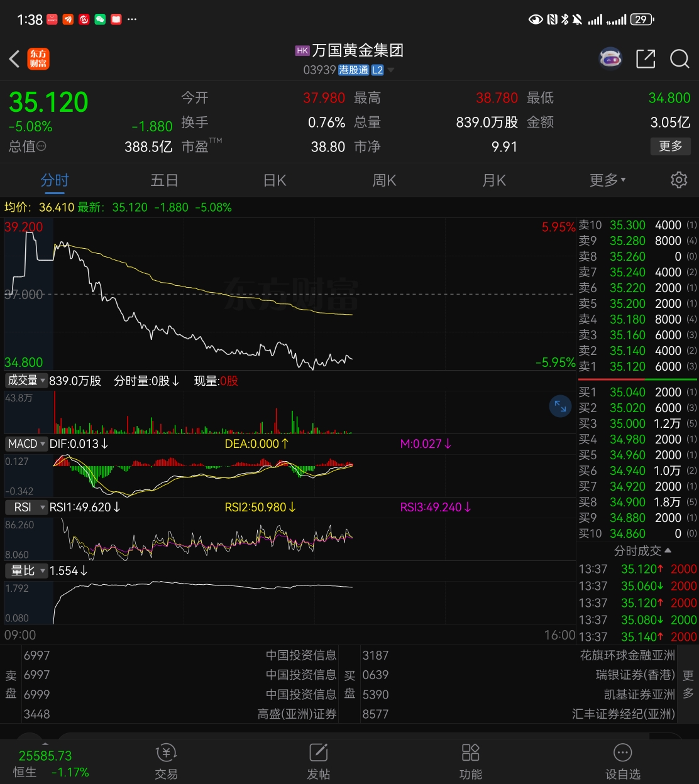
Task: Tap the L2 level badge
Action: [377, 70]
